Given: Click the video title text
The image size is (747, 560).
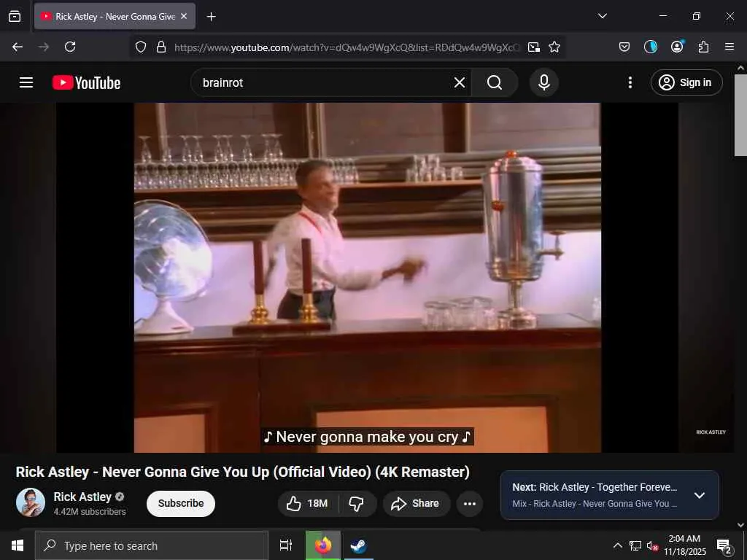Looking at the screenshot, I should pyautogui.click(x=242, y=472).
